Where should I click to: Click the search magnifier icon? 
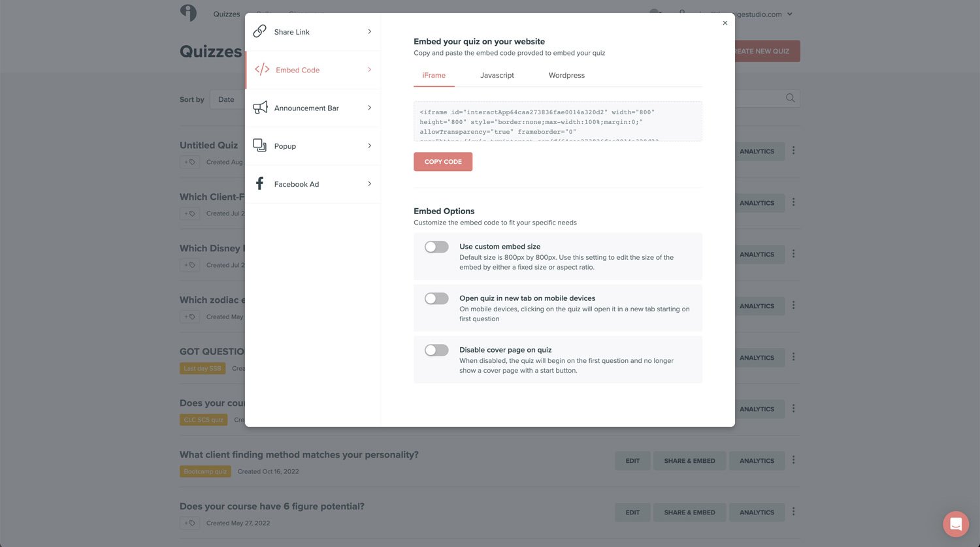pyautogui.click(x=790, y=98)
